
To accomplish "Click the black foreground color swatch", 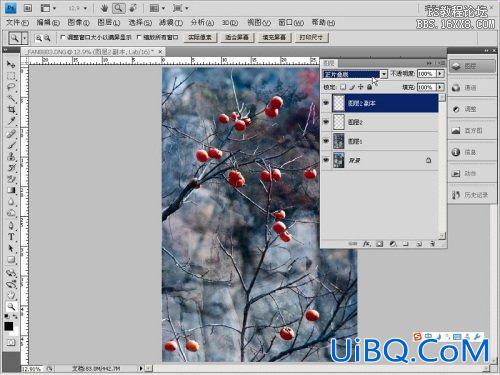I will (x=9, y=326).
